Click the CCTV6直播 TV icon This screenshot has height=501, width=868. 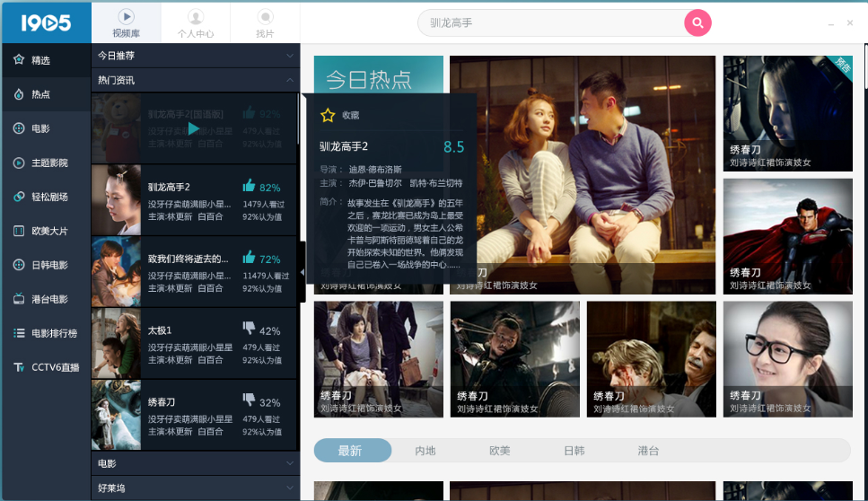click(x=19, y=367)
